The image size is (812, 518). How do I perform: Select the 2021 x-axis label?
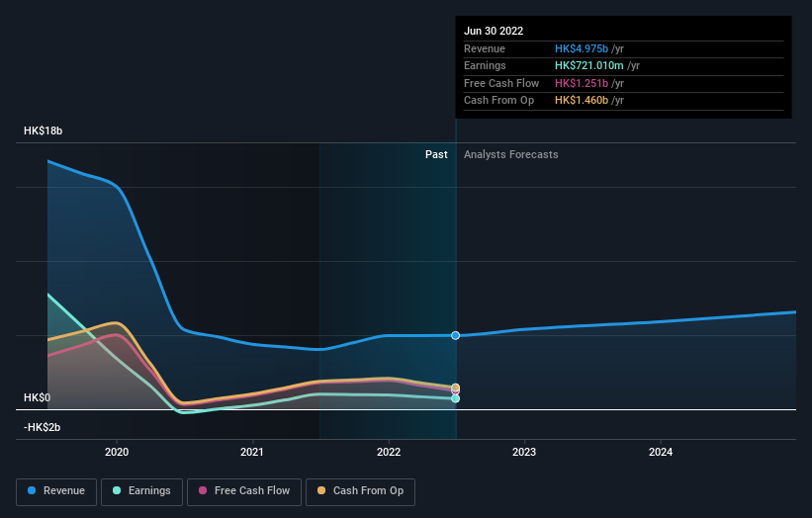(251, 452)
